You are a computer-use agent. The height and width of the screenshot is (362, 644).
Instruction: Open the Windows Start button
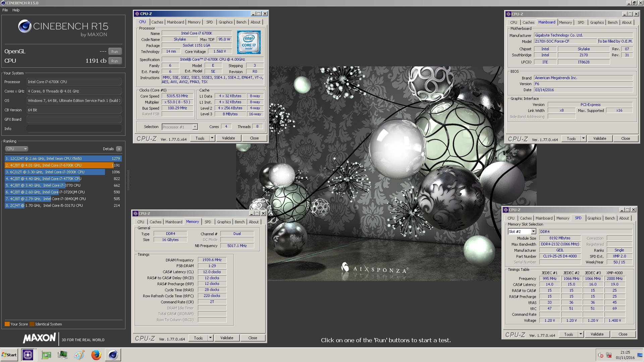pos(9,355)
